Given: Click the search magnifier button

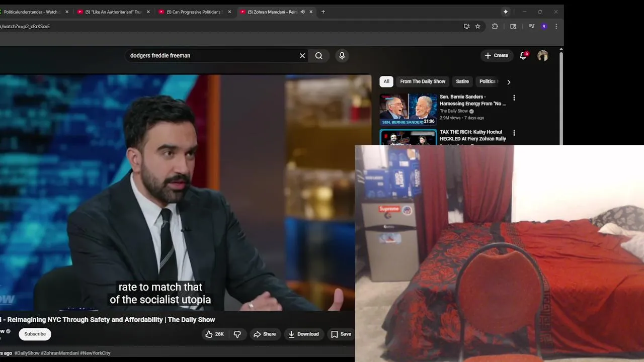Looking at the screenshot, I should pyautogui.click(x=319, y=56).
